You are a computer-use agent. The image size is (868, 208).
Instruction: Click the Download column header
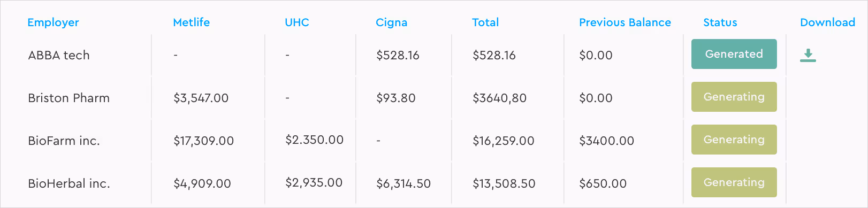pyautogui.click(x=827, y=22)
